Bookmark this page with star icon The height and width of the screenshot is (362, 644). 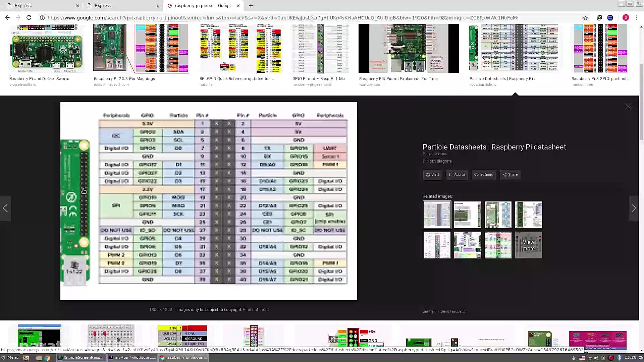coord(585,18)
